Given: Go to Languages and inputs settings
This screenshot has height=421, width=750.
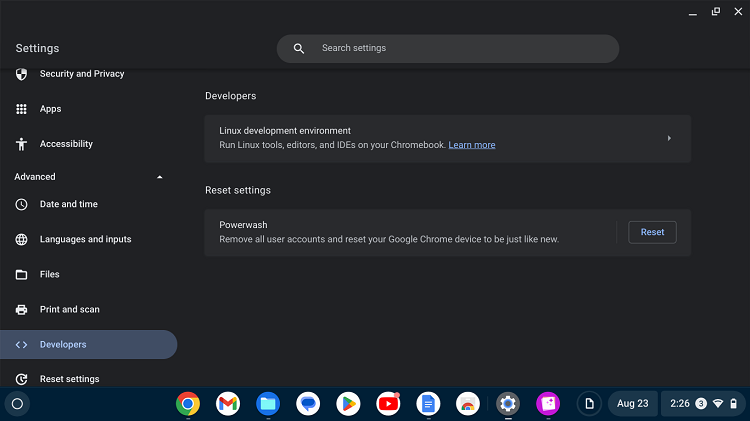Looking at the screenshot, I should (85, 239).
